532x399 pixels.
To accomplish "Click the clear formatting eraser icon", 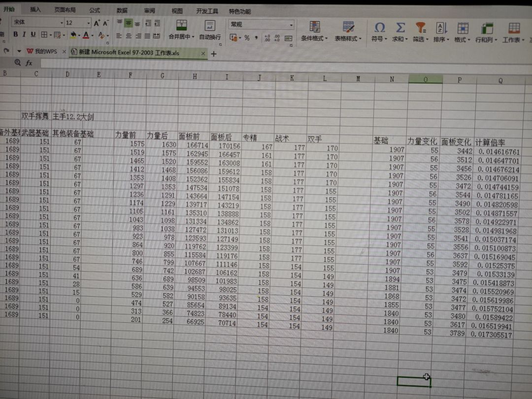I will coord(101,35).
